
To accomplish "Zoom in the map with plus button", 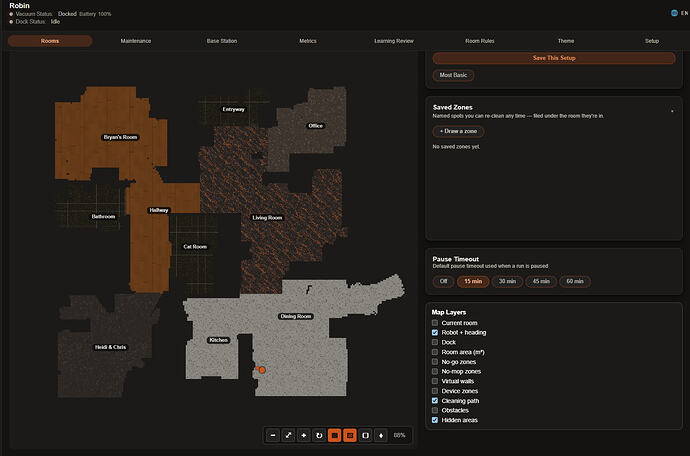I will click(304, 435).
